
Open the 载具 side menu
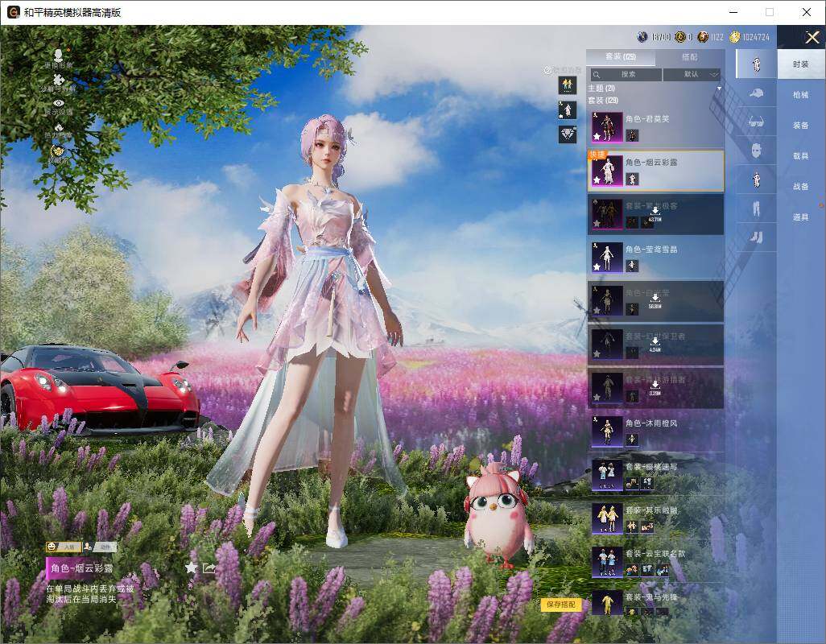point(801,156)
